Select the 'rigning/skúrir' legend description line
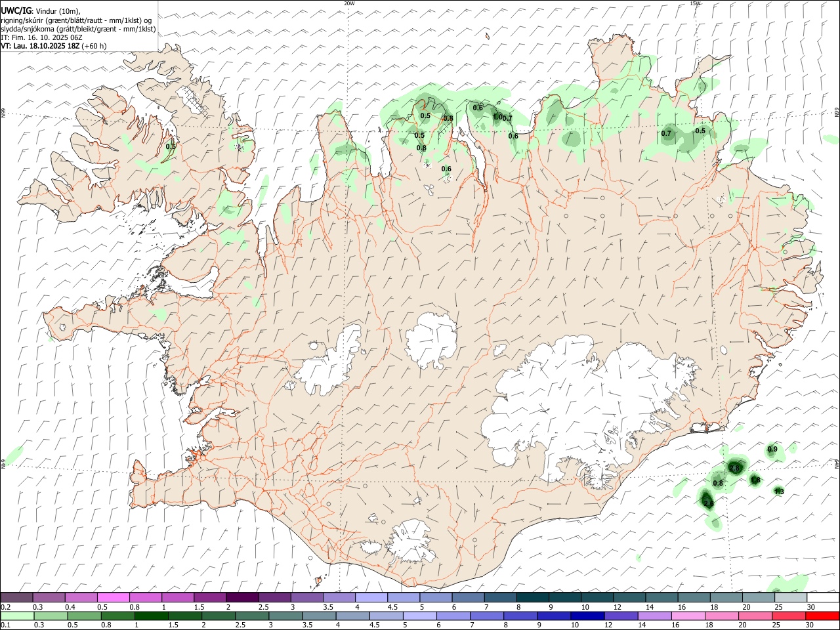Image resolution: width=840 pixels, height=630 pixels. pos(77,20)
